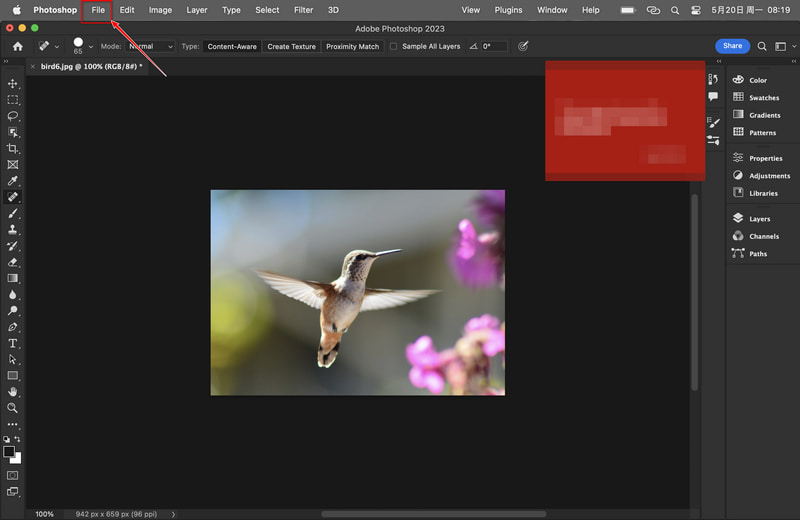Select the Gradient tool
The width and height of the screenshot is (800, 520).
(12, 278)
